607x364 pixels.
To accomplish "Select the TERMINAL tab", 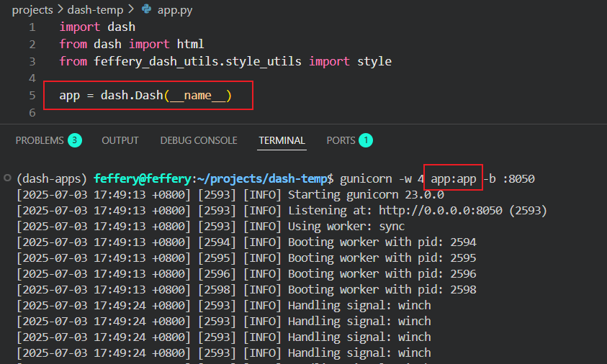I will pyautogui.click(x=282, y=140).
